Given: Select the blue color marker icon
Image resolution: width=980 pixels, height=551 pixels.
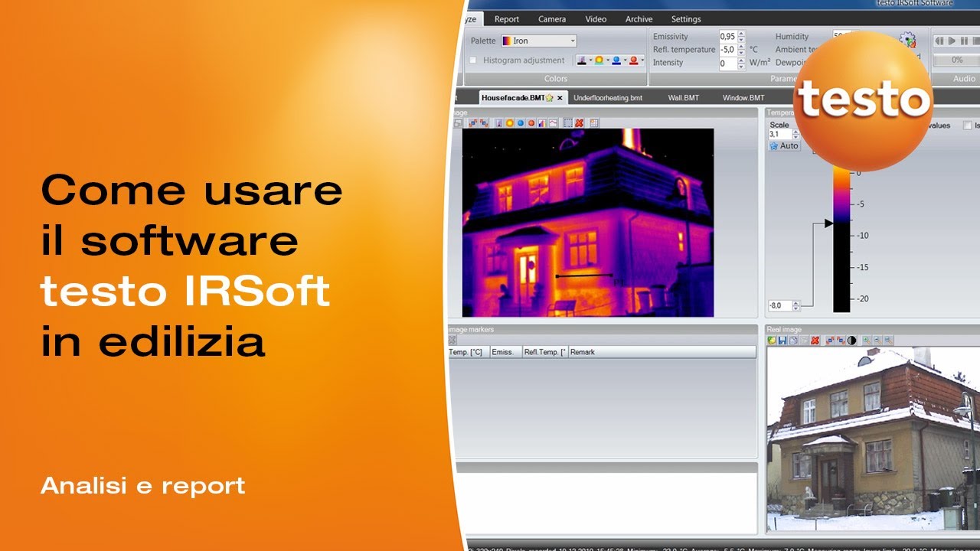Looking at the screenshot, I should [616, 60].
